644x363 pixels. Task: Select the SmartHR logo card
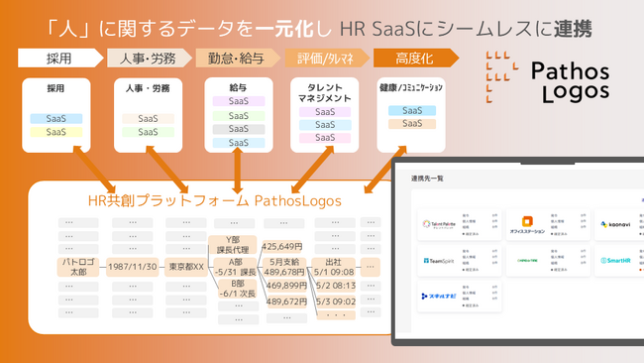(619, 261)
